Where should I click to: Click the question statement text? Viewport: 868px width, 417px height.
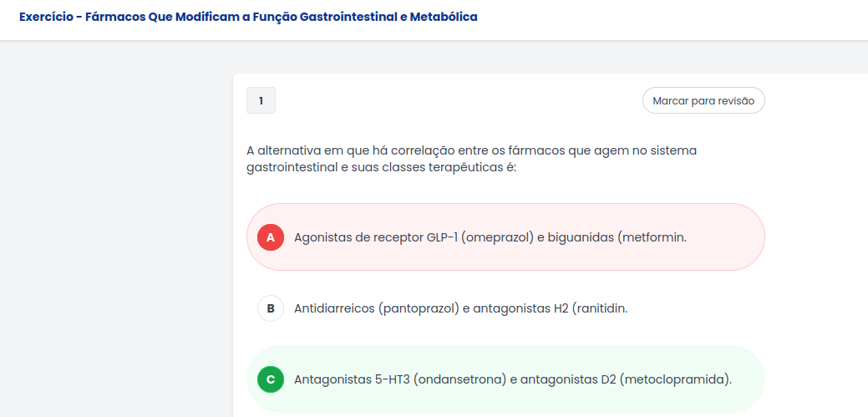point(471,159)
